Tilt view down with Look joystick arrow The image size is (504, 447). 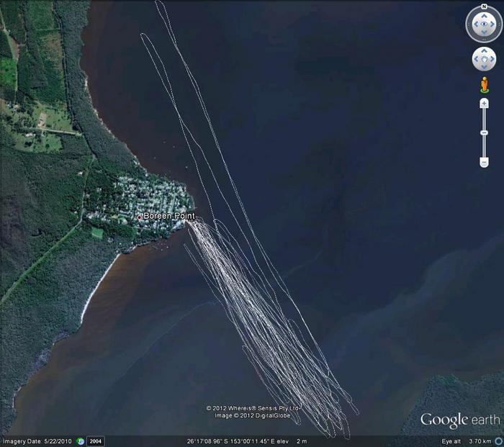pos(483,34)
